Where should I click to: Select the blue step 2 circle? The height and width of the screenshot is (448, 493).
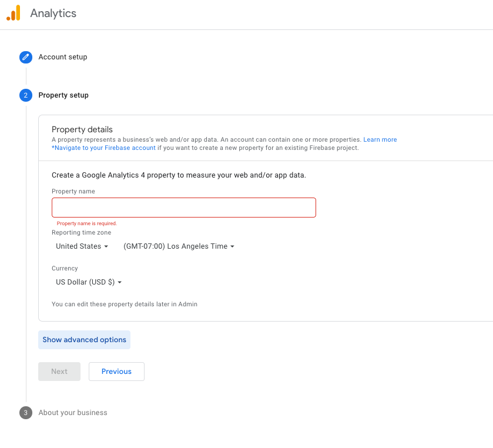pyautogui.click(x=25, y=95)
